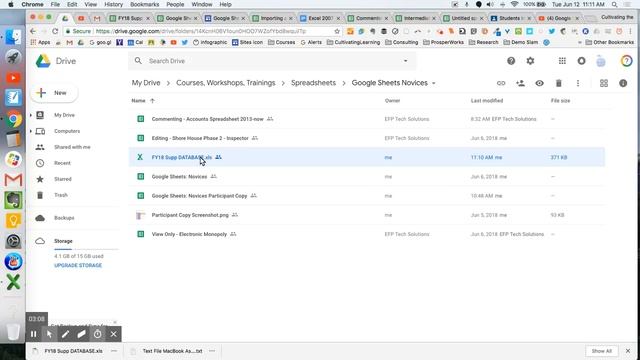
Task: Open the Courses bookmark folder
Action: coord(282,42)
